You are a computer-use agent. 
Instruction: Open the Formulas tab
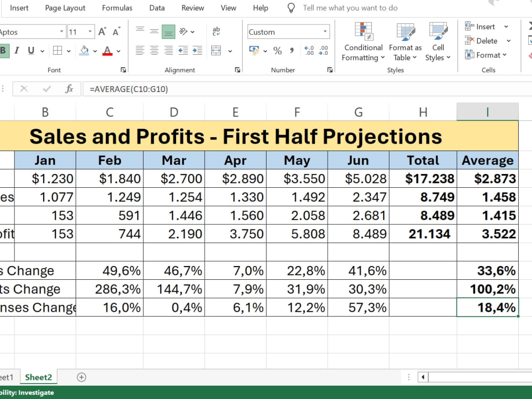coord(117,8)
